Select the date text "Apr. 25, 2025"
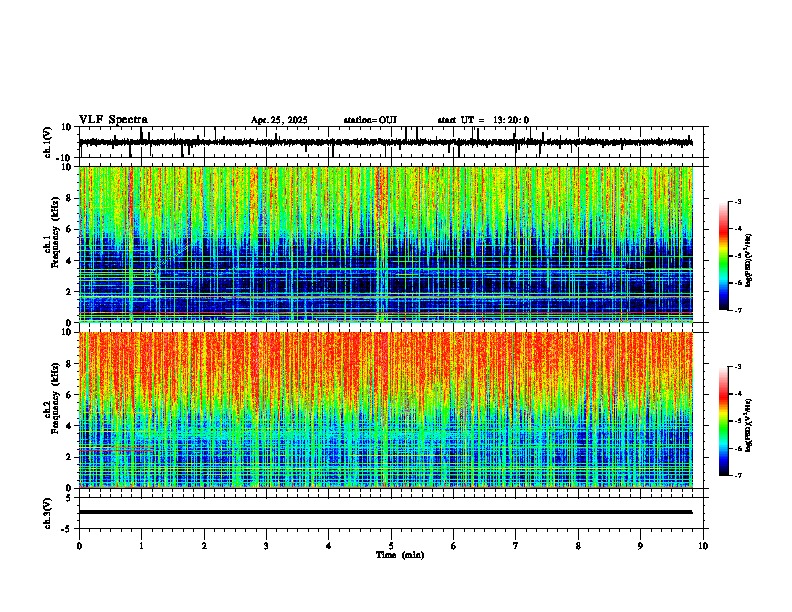 [x=279, y=120]
